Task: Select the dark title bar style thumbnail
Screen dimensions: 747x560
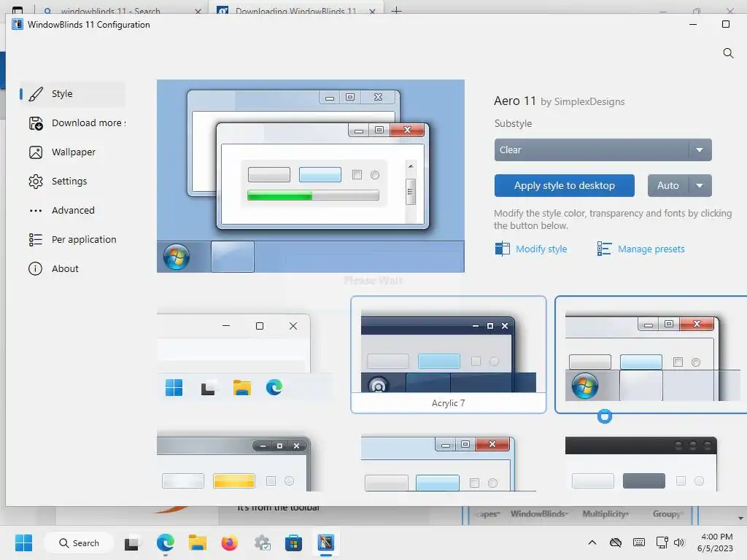Action: (x=640, y=463)
